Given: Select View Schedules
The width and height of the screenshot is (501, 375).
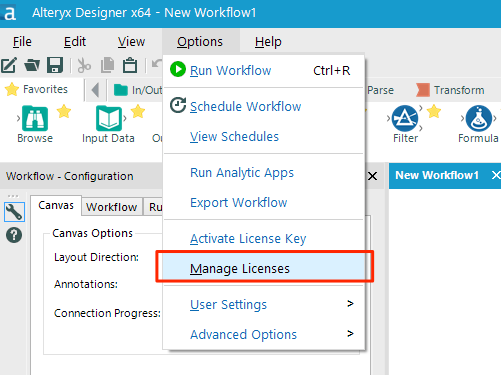Looking at the screenshot, I should (x=263, y=137).
